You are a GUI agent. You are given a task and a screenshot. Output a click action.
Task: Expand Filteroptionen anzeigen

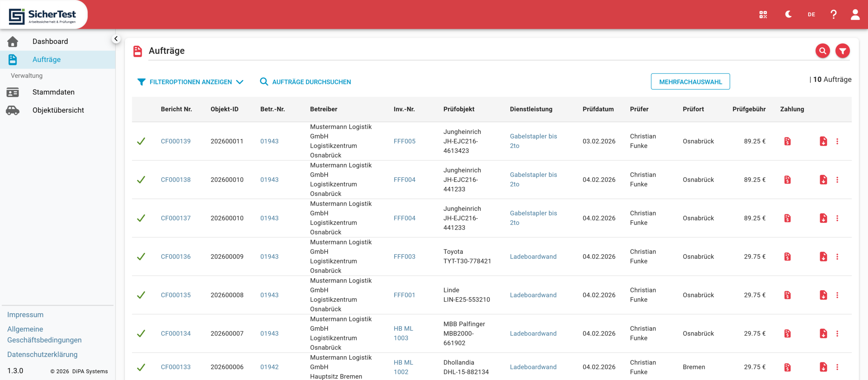pyautogui.click(x=190, y=82)
